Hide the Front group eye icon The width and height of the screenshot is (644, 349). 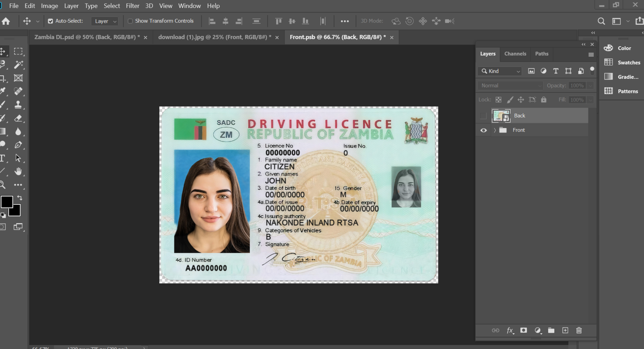tap(483, 130)
